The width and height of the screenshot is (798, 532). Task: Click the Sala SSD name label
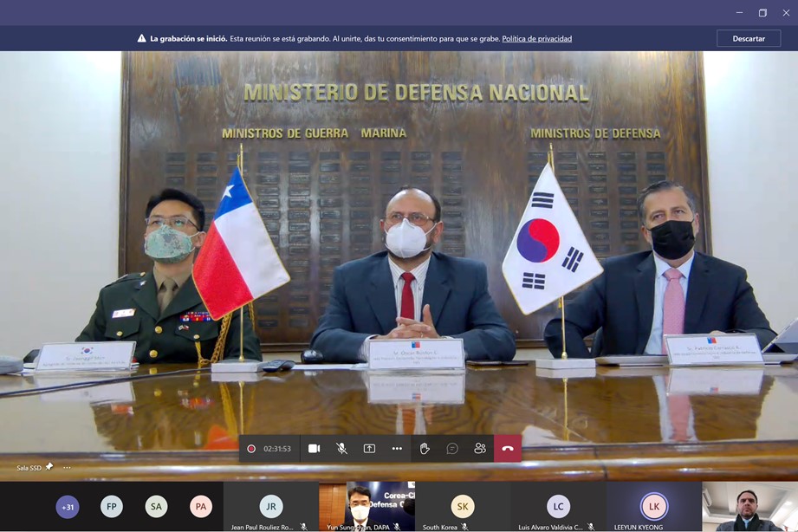[29, 468]
